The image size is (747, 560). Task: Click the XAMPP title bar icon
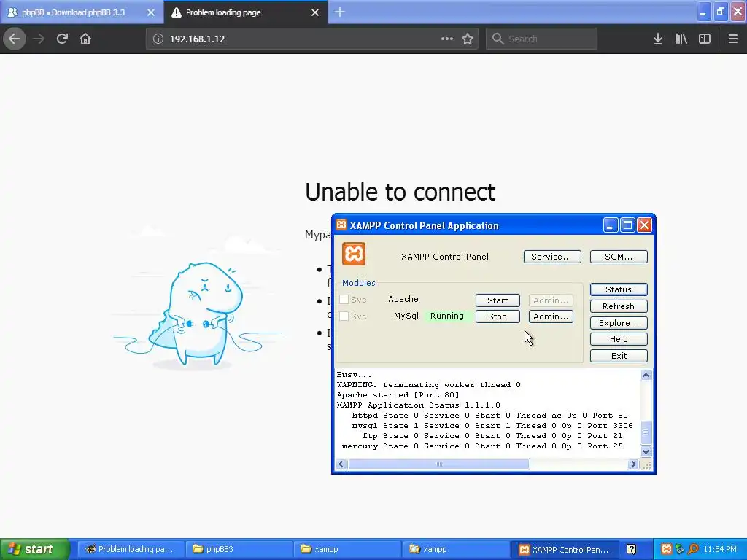click(341, 225)
